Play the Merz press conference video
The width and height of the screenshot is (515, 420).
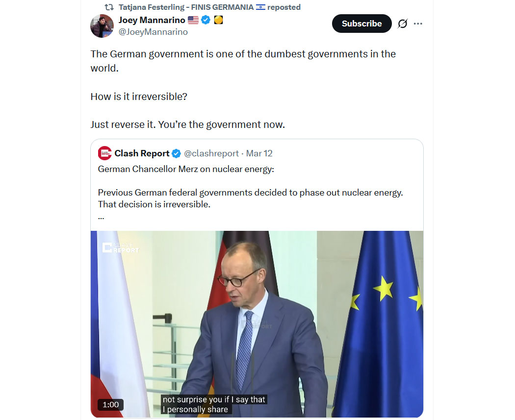[257, 323]
